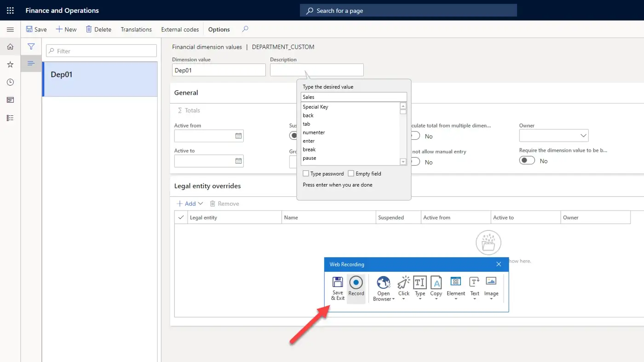Expand the Text action dropdown arrow

coord(475,299)
